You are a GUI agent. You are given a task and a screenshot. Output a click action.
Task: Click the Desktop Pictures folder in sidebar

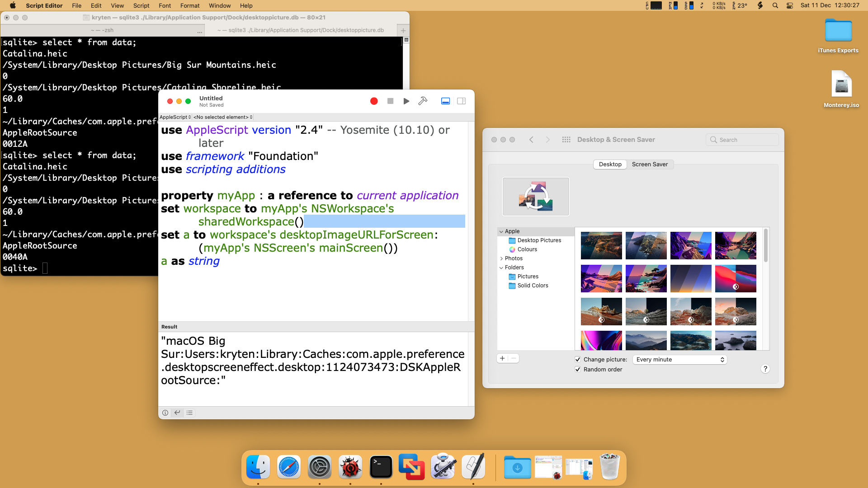click(x=538, y=240)
